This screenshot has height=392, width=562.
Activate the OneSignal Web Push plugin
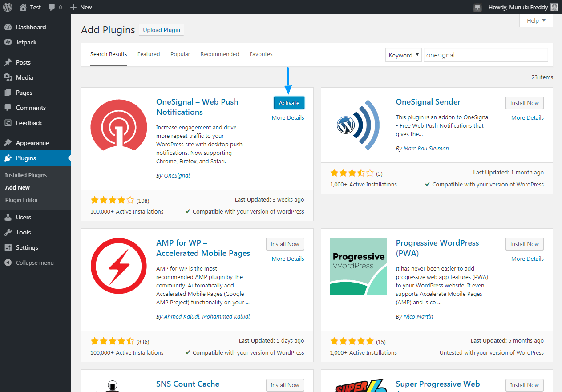[x=289, y=103]
